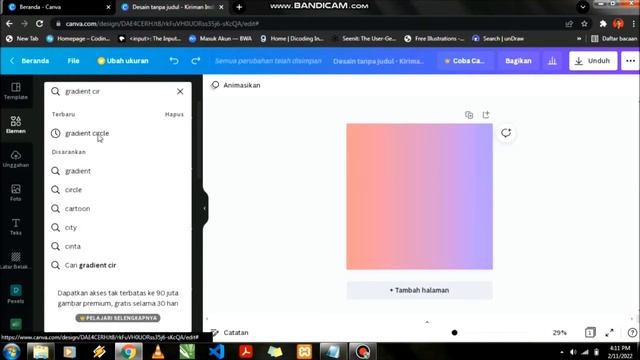This screenshot has height=360, width=640.
Task: Open a new browser tab
Action: [239, 7]
